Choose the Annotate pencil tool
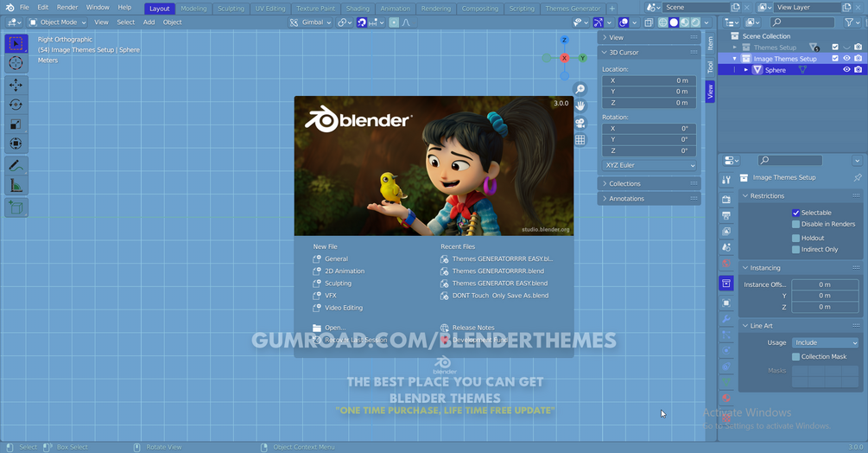This screenshot has width=868, height=453. click(x=16, y=166)
